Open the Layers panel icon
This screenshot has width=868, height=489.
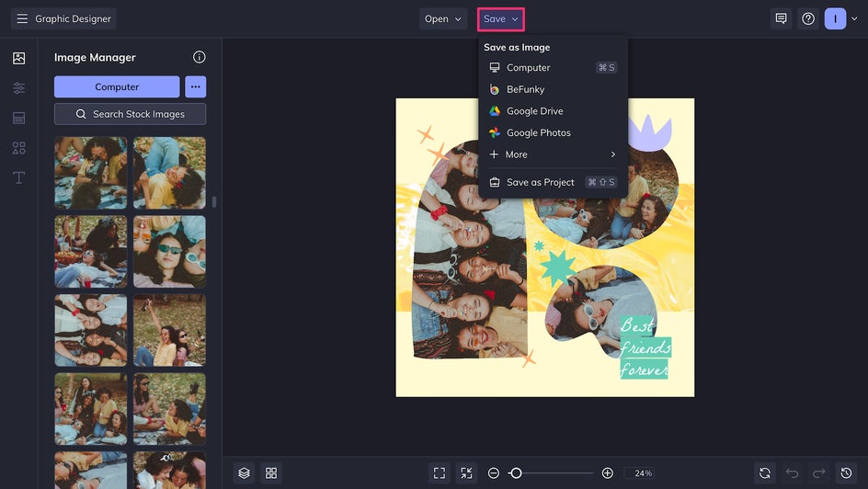pos(245,473)
